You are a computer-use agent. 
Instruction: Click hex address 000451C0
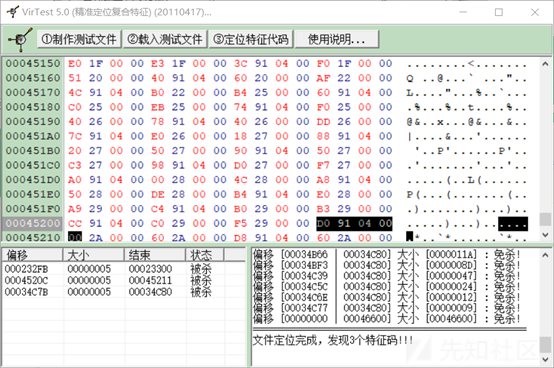tap(33, 165)
